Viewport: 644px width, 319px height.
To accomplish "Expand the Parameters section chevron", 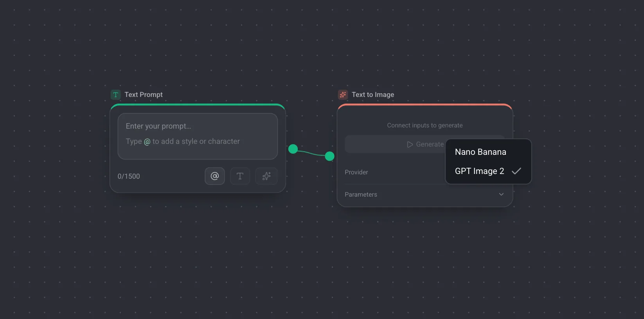I will (501, 194).
